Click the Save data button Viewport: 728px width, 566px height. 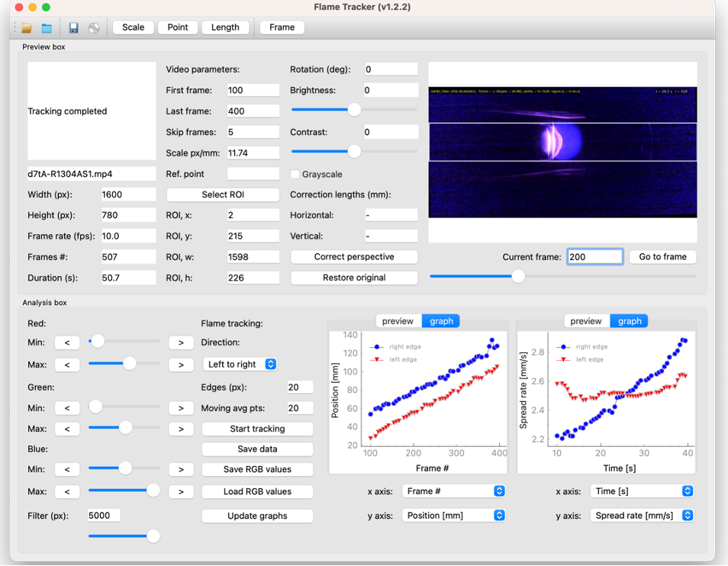(x=257, y=449)
